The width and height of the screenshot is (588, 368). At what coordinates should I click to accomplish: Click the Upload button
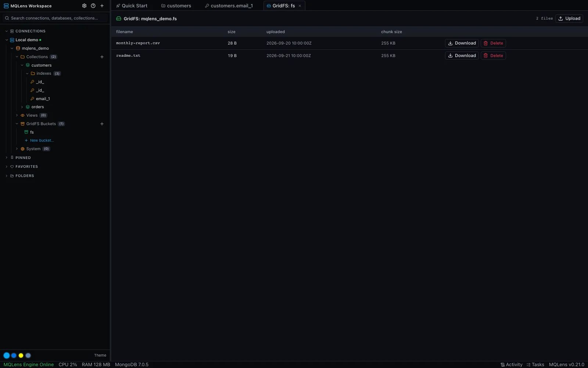click(x=569, y=18)
